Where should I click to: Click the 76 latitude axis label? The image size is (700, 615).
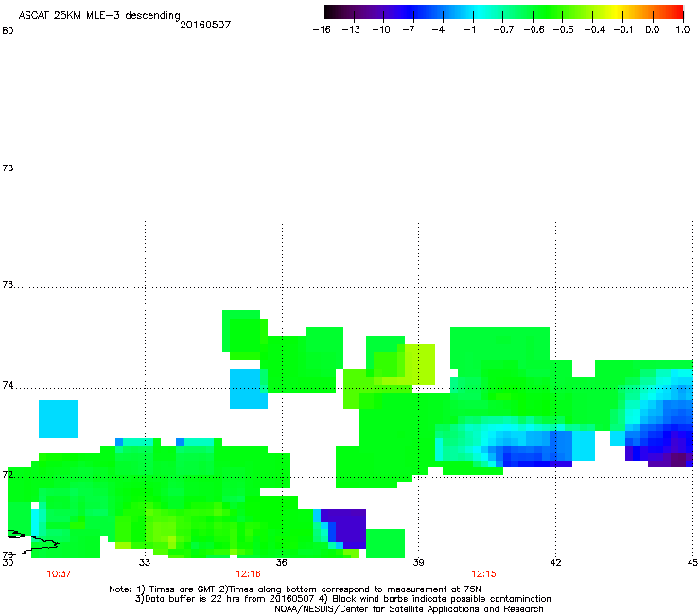tap(8, 284)
